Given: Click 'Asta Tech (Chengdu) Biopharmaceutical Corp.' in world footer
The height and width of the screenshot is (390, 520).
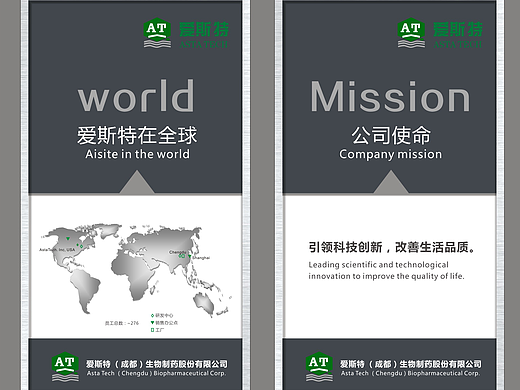Looking at the screenshot, I should (156, 373).
